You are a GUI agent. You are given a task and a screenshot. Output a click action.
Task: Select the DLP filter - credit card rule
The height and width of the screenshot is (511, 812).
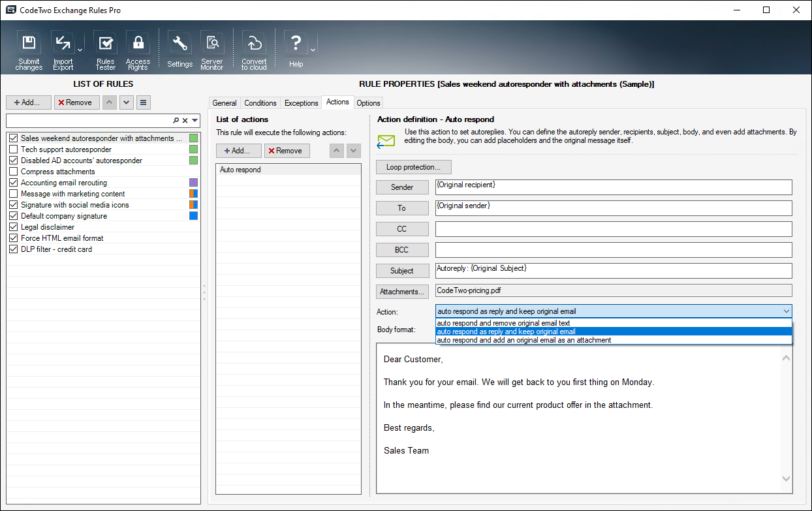pyautogui.click(x=56, y=249)
